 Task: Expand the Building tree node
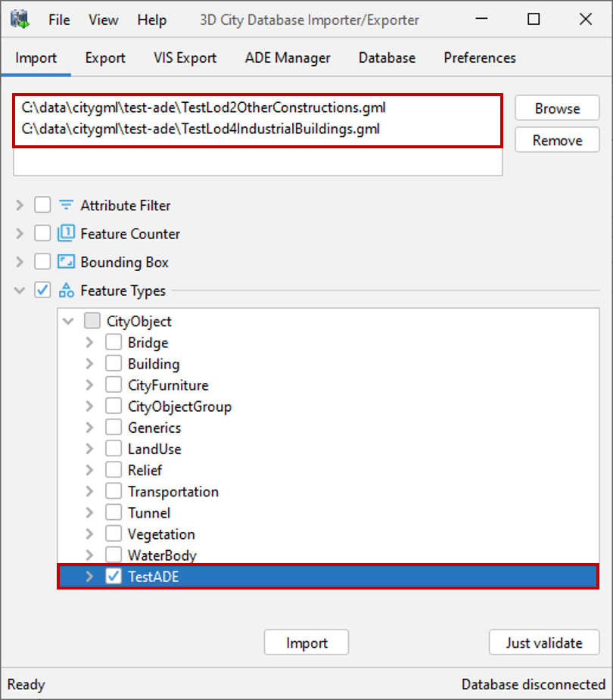[x=89, y=363]
